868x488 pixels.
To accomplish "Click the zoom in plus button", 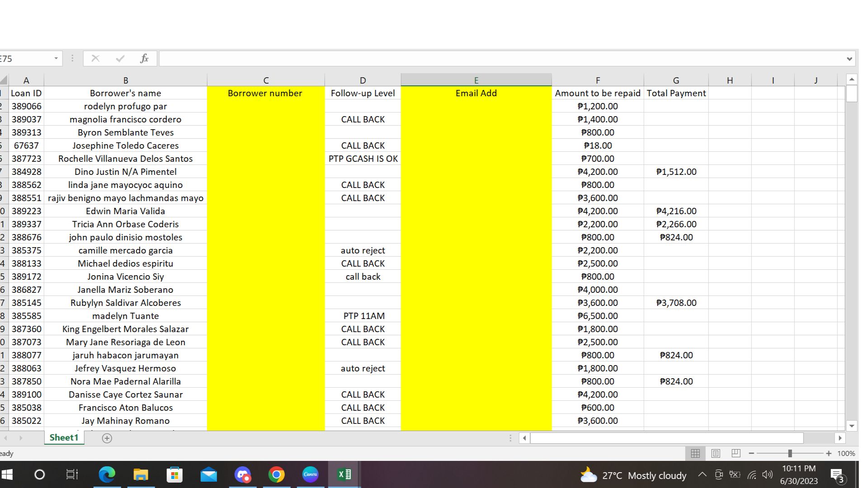I will click(828, 453).
